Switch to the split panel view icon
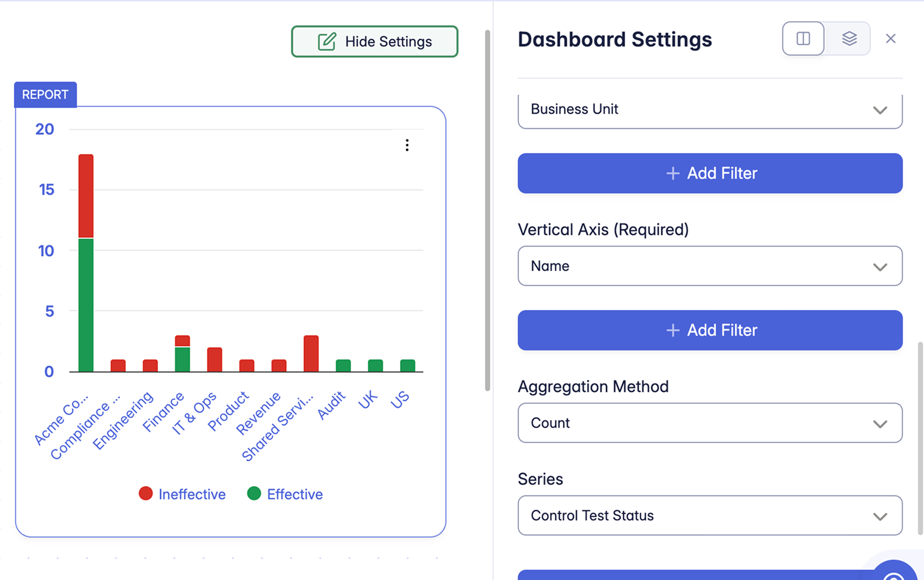The image size is (924, 580). click(803, 39)
